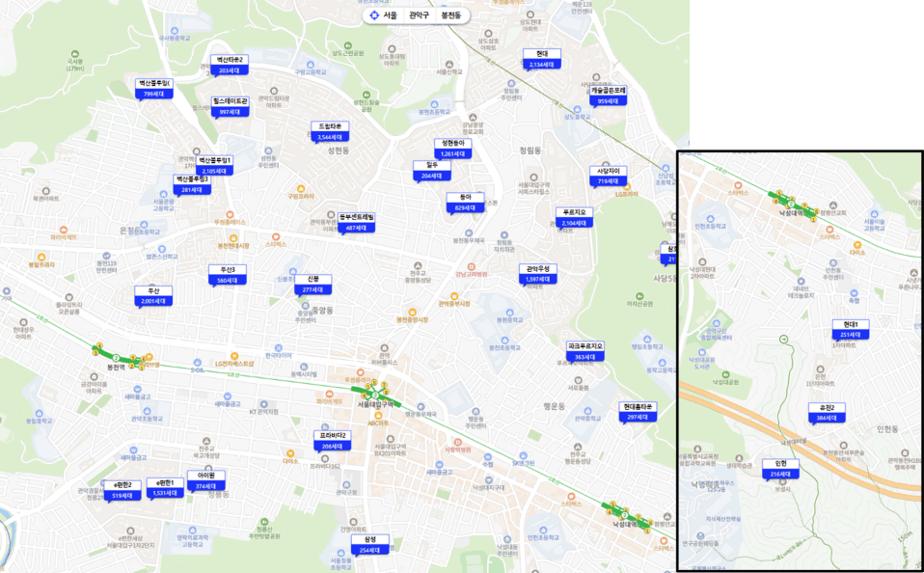Open the 벽산타운2 203세대 apartment marker
The width and height of the screenshot is (924, 573).
click(x=230, y=65)
